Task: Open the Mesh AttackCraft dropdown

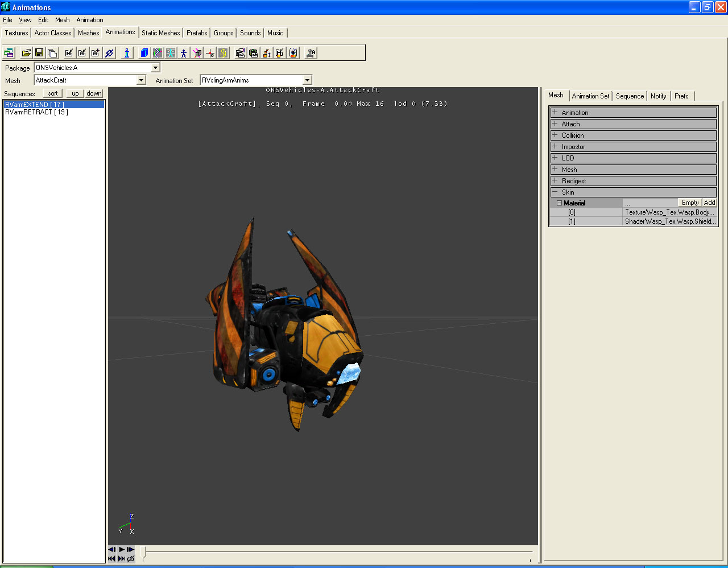Action: (142, 80)
